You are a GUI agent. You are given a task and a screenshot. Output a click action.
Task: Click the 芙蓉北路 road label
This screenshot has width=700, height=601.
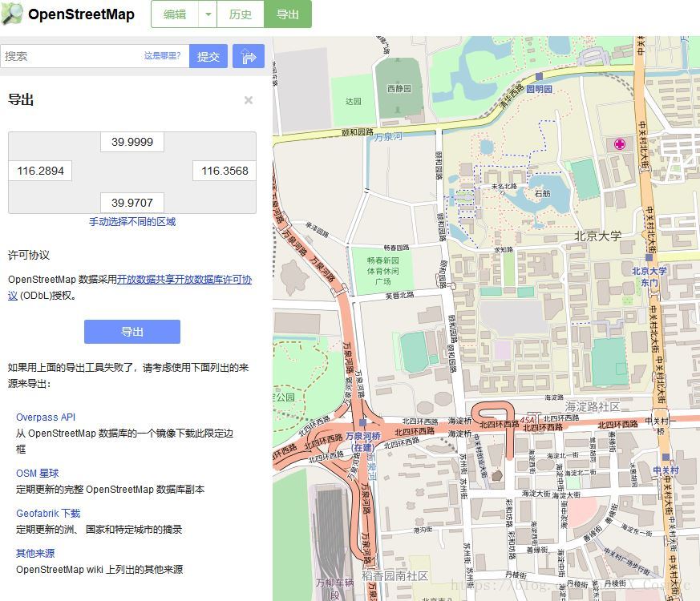400,296
